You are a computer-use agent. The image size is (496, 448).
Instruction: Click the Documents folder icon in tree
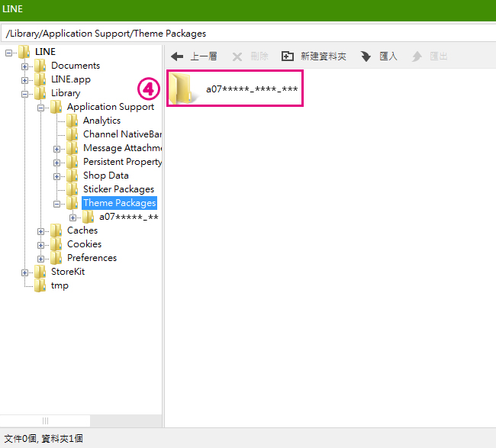(x=40, y=66)
